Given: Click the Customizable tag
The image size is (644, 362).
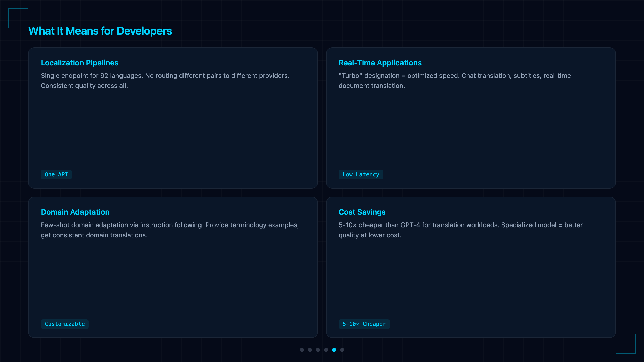Looking at the screenshot, I should point(65,324).
